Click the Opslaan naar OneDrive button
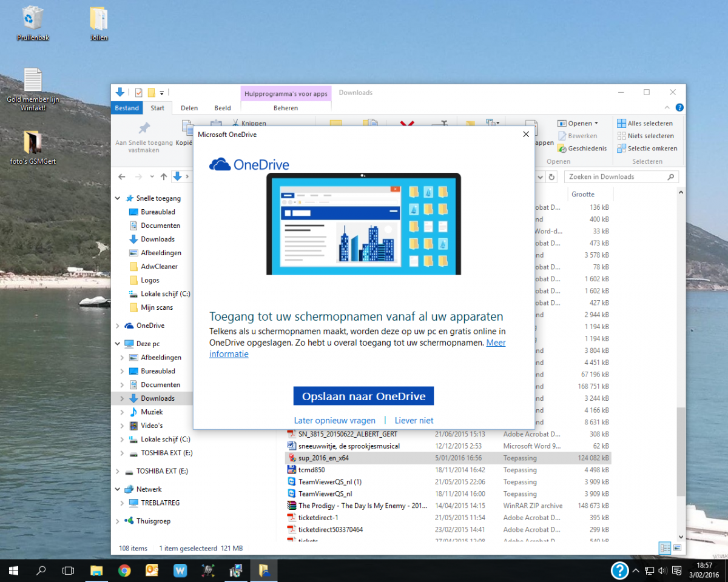The height and width of the screenshot is (582, 728). click(363, 396)
